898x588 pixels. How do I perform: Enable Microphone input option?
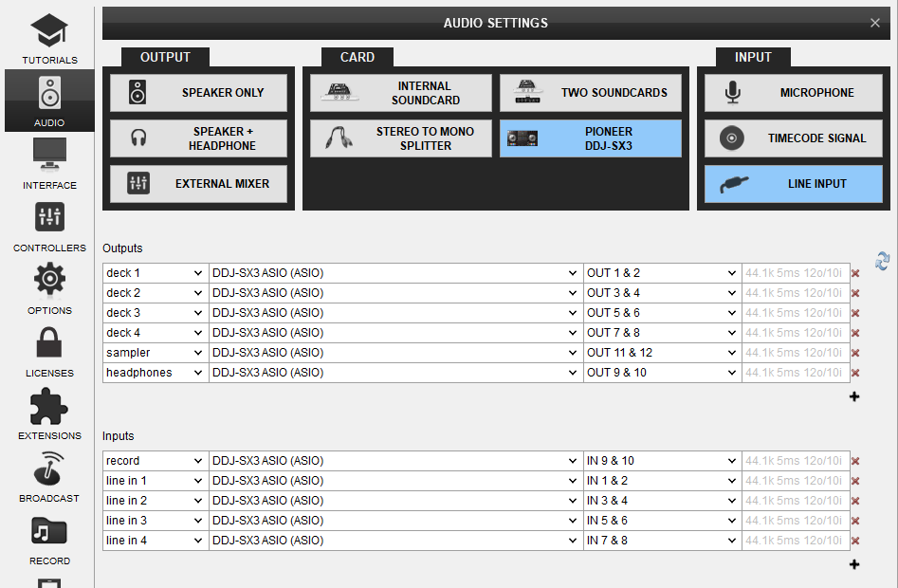[793, 93]
